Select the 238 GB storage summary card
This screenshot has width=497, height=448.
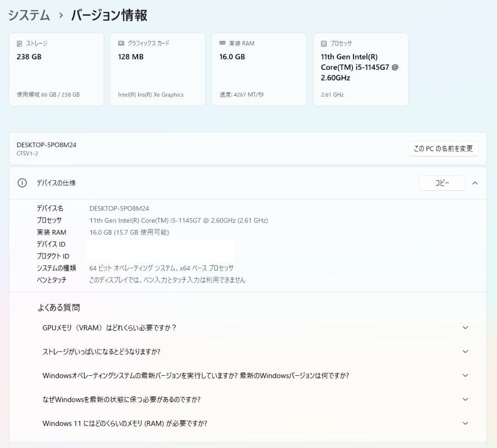point(56,69)
